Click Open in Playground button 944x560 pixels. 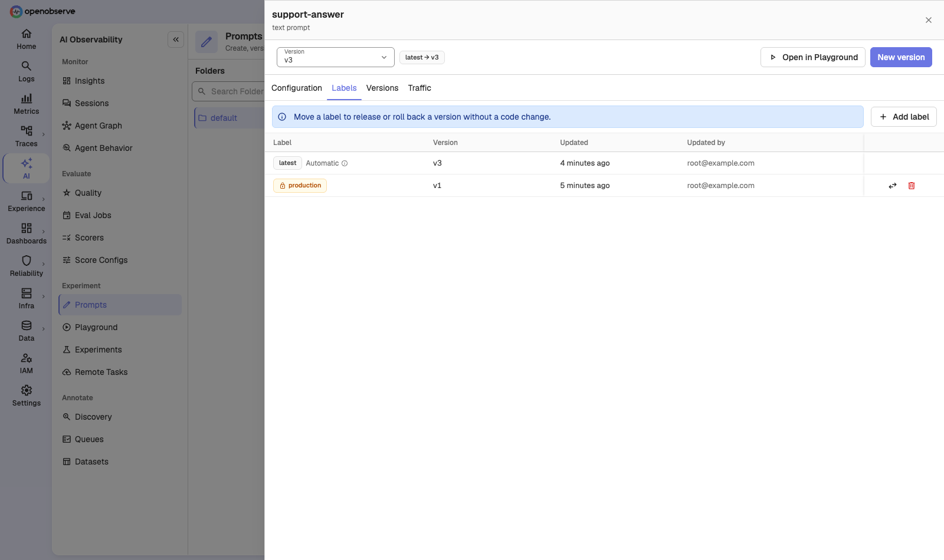(x=813, y=57)
